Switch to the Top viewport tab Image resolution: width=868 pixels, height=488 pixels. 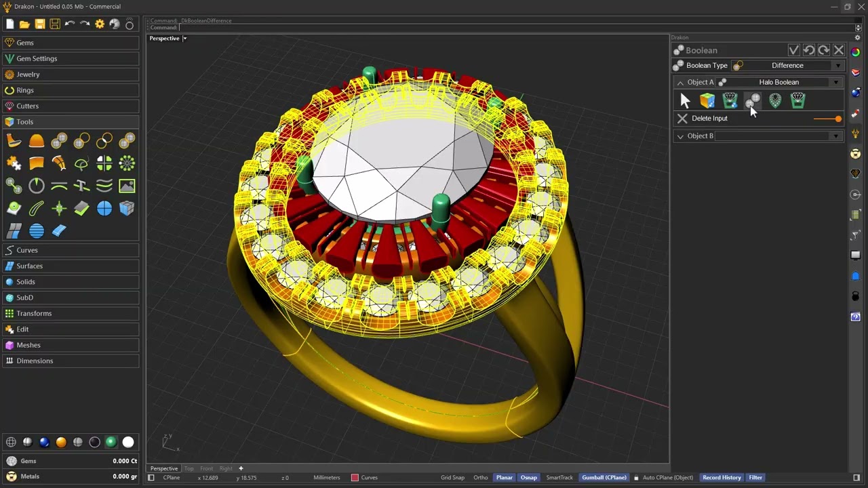(x=189, y=468)
